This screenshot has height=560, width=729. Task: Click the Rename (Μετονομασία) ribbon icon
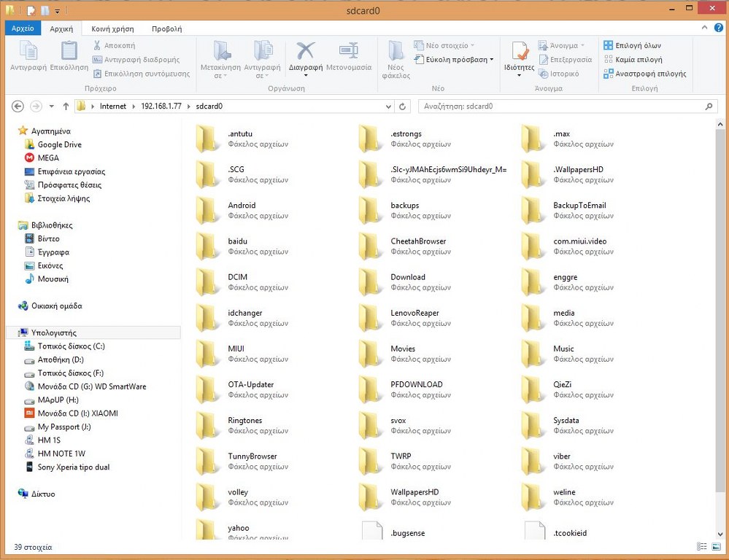(x=348, y=51)
